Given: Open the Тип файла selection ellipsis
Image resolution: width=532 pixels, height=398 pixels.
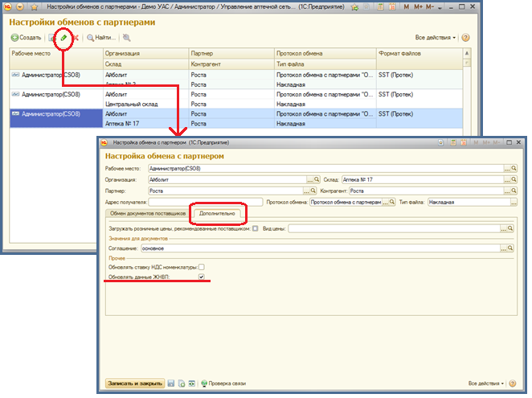Looking at the screenshot, I should coord(514,202).
